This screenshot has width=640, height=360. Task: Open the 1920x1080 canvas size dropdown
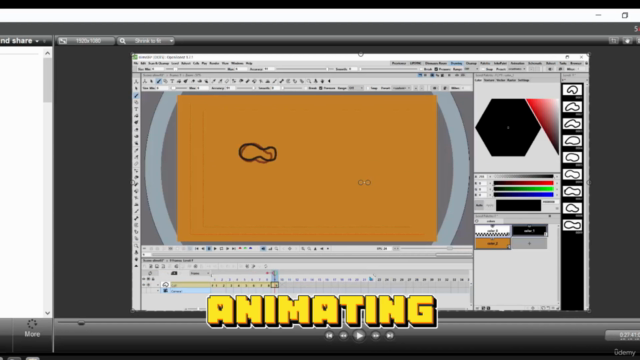tap(88, 41)
